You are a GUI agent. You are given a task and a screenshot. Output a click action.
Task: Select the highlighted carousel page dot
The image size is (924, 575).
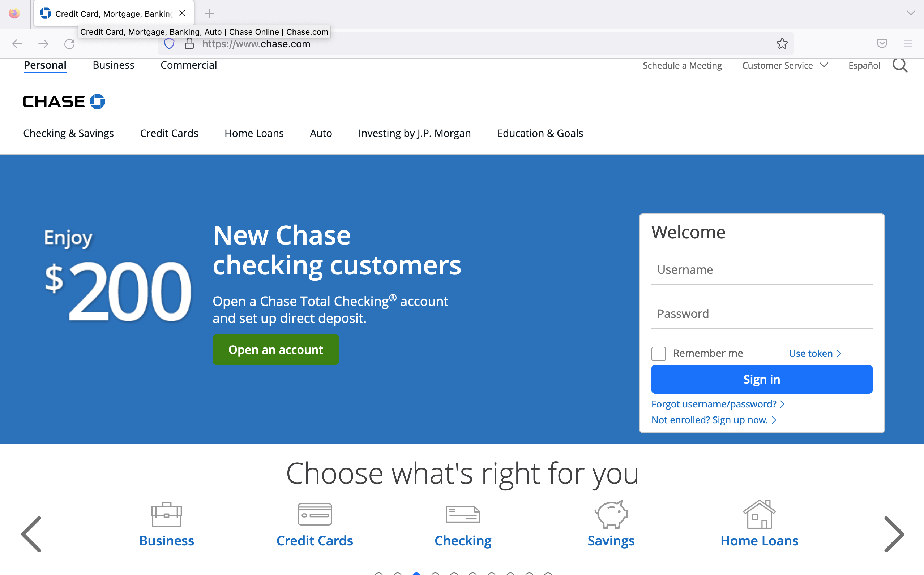(x=416, y=574)
